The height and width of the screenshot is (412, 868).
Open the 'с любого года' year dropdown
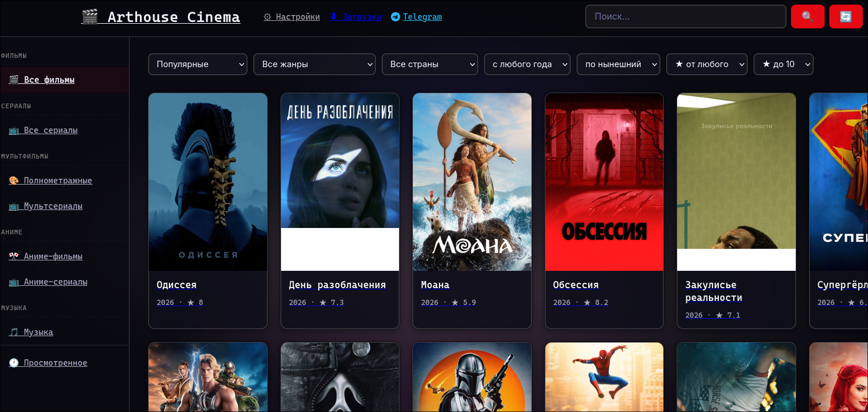pyautogui.click(x=527, y=64)
